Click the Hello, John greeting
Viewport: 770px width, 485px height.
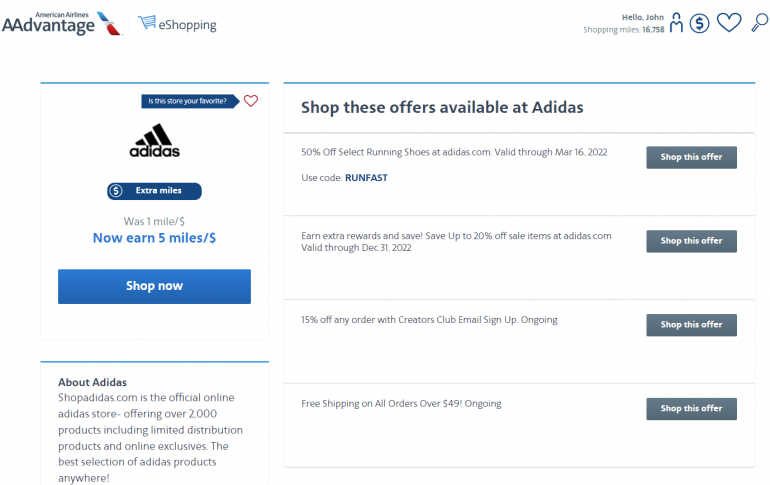point(642,17)
